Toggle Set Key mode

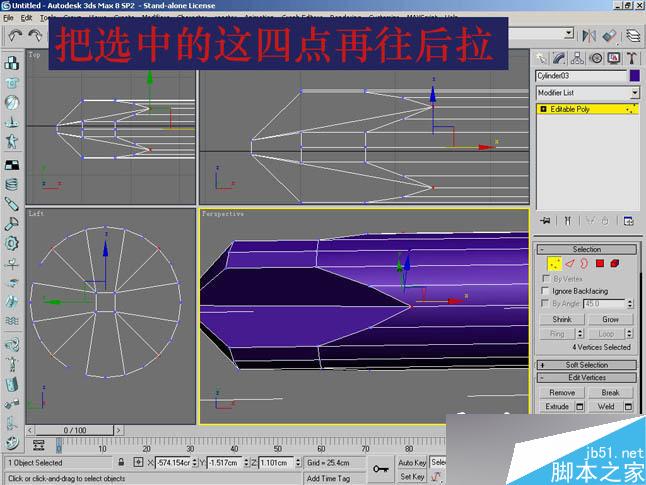[412, 477]
